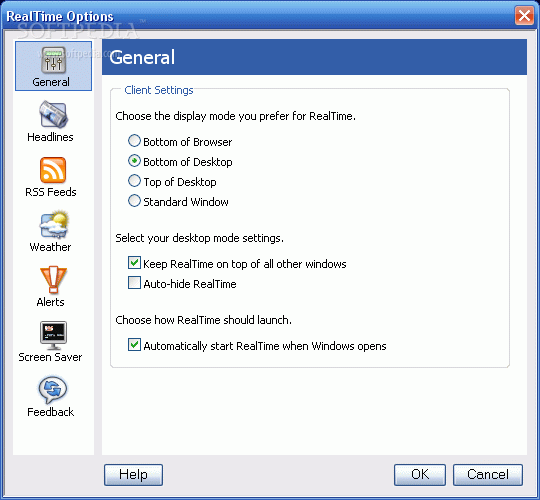Open the Headlines newspaper icon

53,114
